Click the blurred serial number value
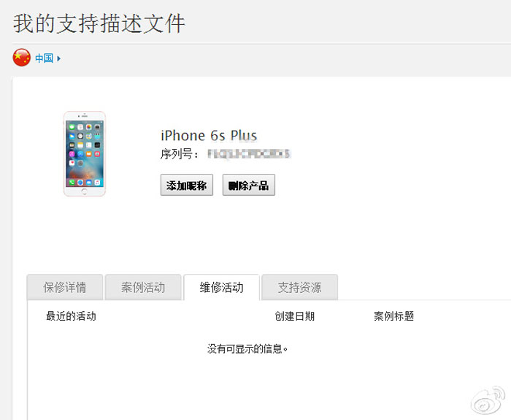The height and width of the screenshot is (420, 511). [x=249, y=154]
